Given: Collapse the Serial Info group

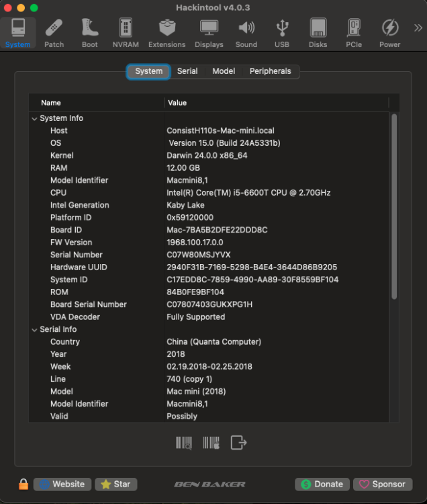Looking at the screenshot, I should [x=34, y=330].
